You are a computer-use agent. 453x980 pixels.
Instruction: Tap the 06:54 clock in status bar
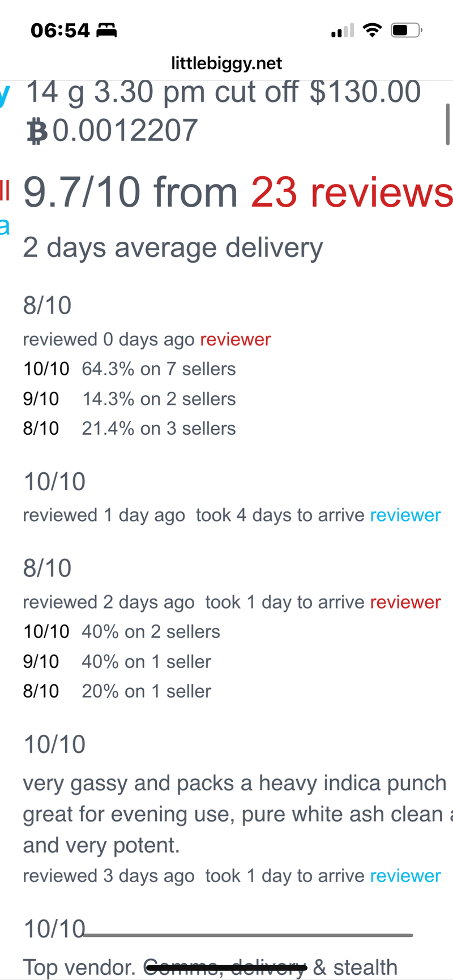point(60,30)
